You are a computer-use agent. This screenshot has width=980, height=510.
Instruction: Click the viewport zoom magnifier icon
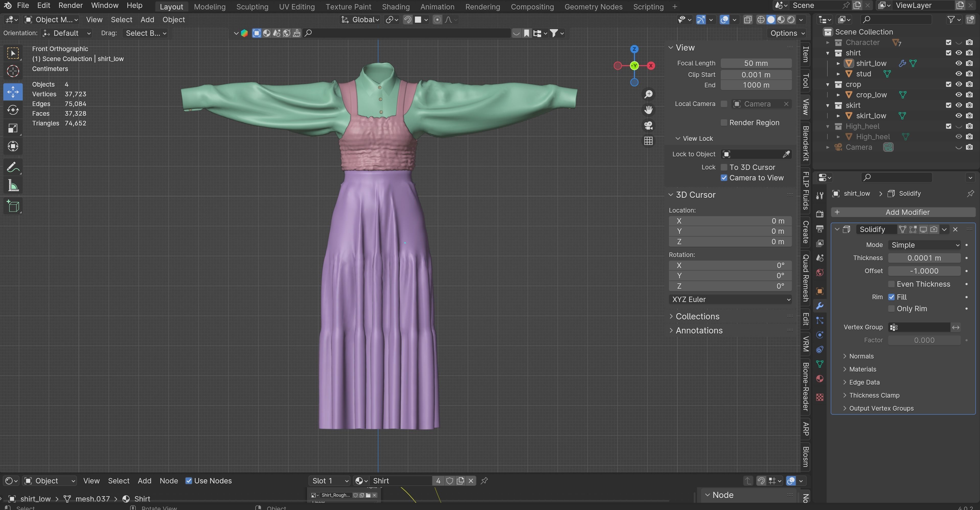[x=648, y=94]
